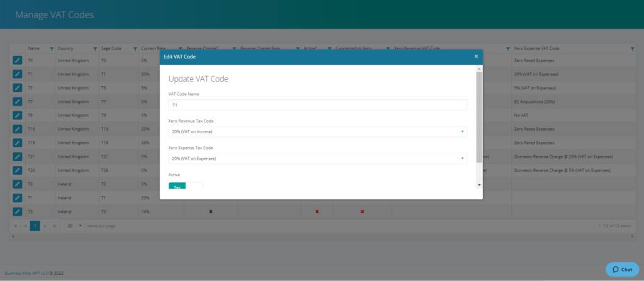Click the pencil icon for T1 United Kingdom

(17, 74)
